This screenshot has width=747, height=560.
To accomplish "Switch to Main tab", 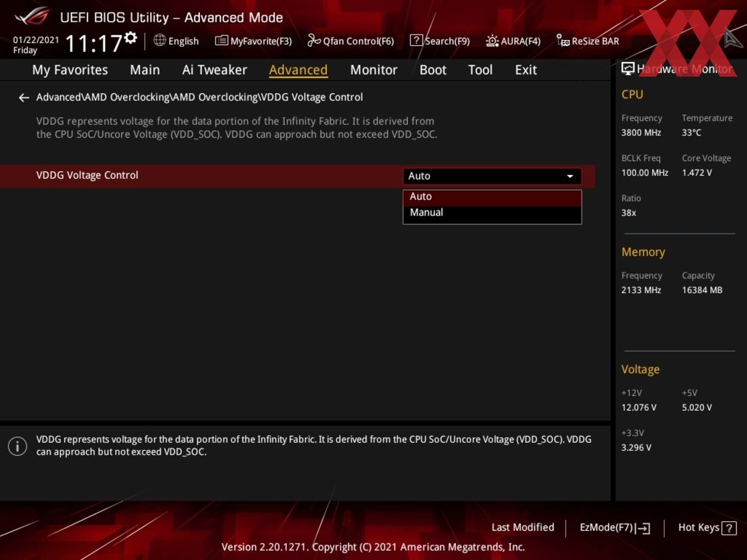I will click(x=145, y=70).
